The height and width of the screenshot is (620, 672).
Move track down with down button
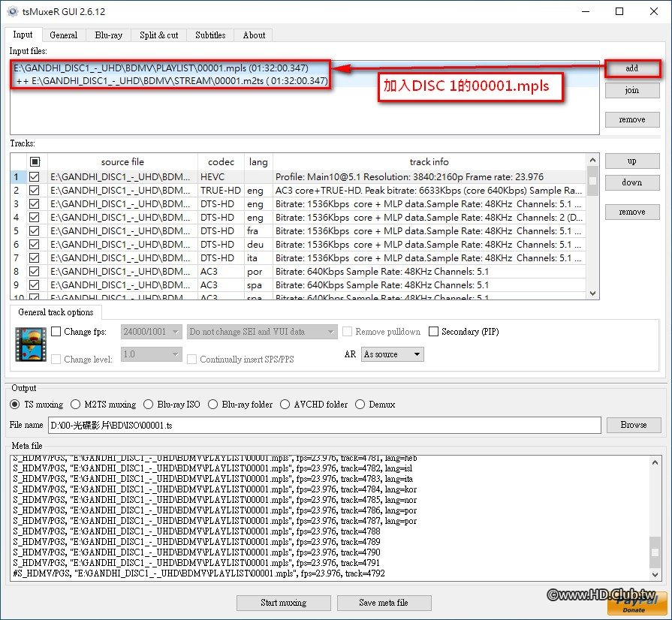click(632, 182)
